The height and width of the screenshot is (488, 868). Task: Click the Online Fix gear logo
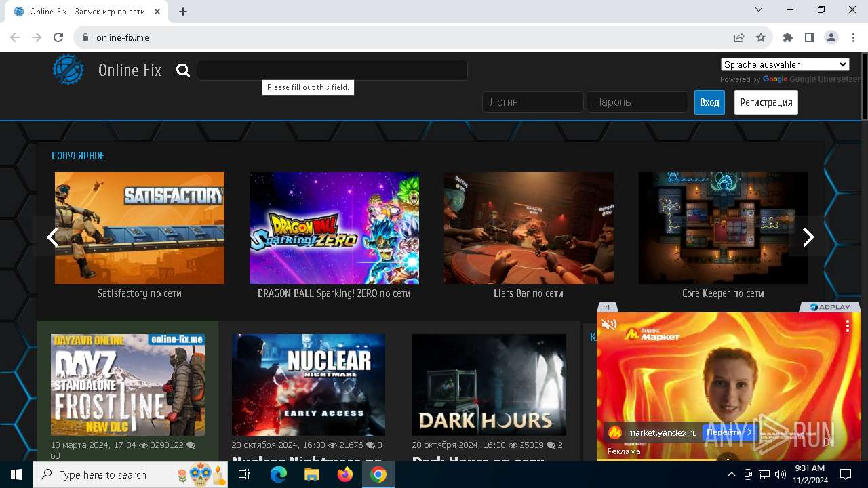coord(68,70)
